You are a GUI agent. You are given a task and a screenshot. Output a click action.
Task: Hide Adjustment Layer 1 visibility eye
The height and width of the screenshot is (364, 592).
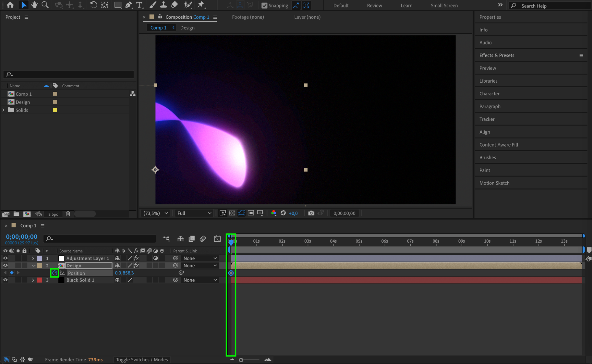5,258
